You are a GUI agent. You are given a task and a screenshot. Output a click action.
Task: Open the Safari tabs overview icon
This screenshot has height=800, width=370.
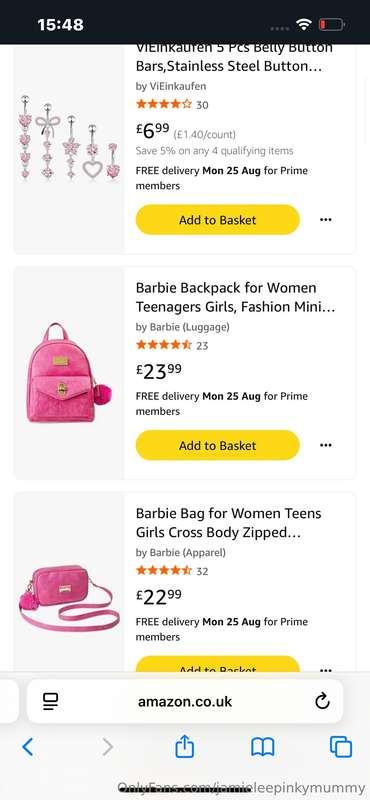(x=340, y=747)
